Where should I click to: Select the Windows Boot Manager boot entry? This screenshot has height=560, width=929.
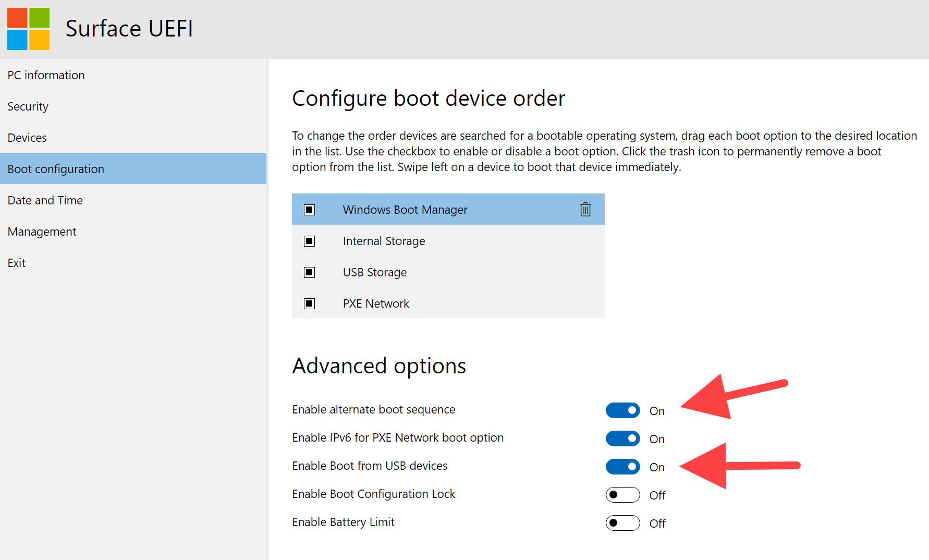tap(448, 209)
